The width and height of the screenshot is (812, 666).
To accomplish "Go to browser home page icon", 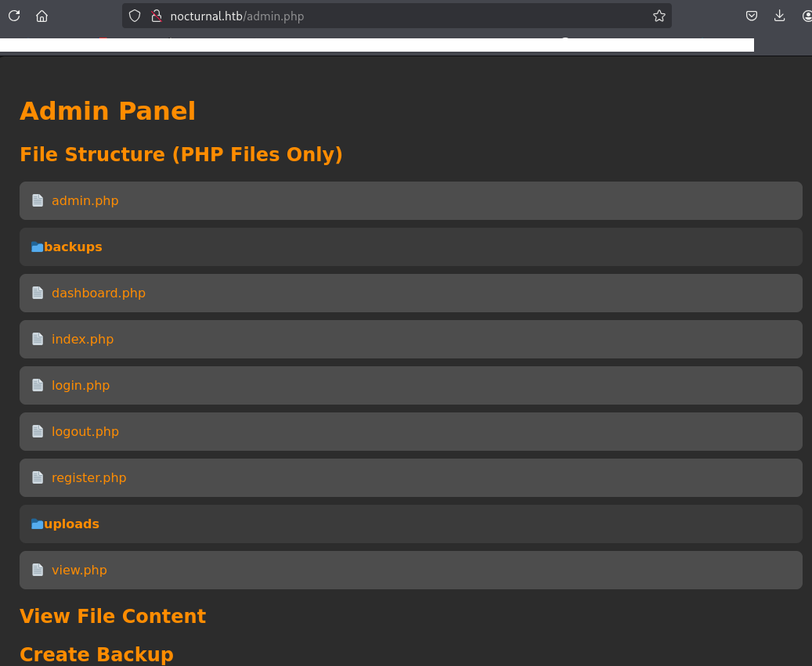I will point(42,16).
